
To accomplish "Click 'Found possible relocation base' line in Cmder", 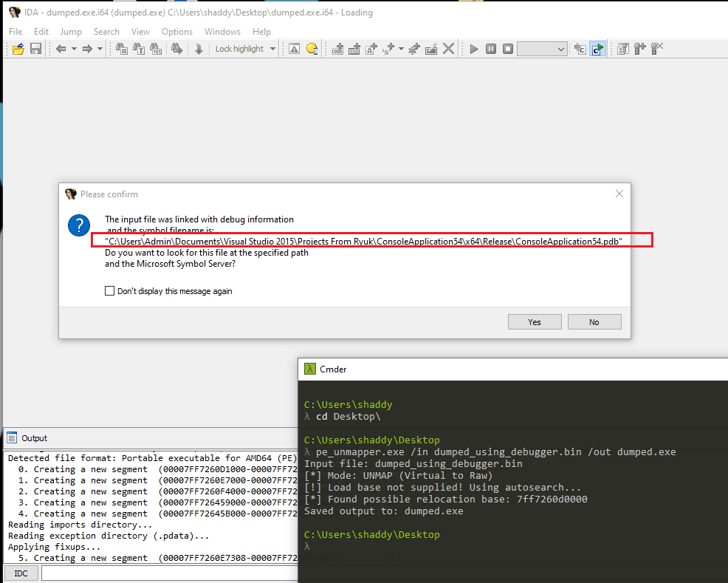I will pyautogui.click(x=446, y=500).
